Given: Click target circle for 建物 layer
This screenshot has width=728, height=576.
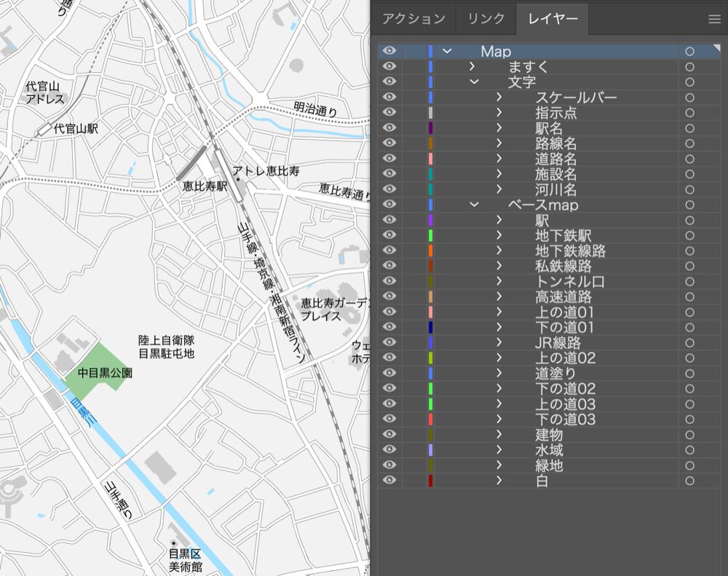Looking at the screenshot, I should 689,434.
